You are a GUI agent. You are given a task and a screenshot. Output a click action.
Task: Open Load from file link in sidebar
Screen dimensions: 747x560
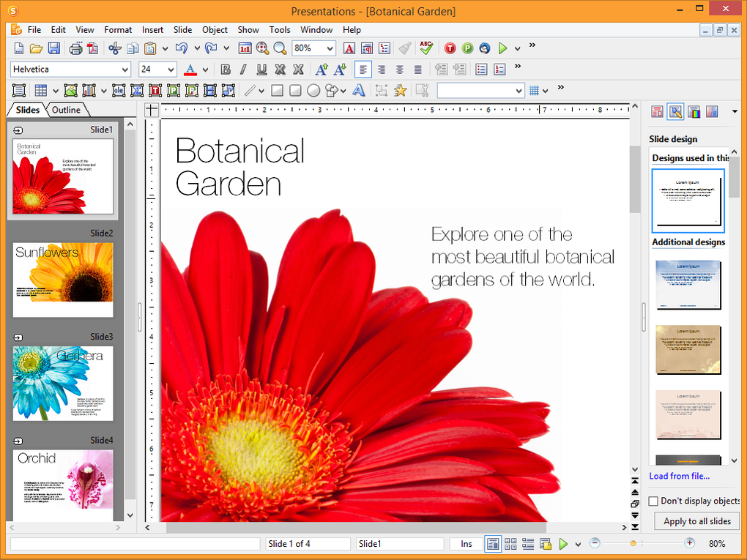(679, 476)
